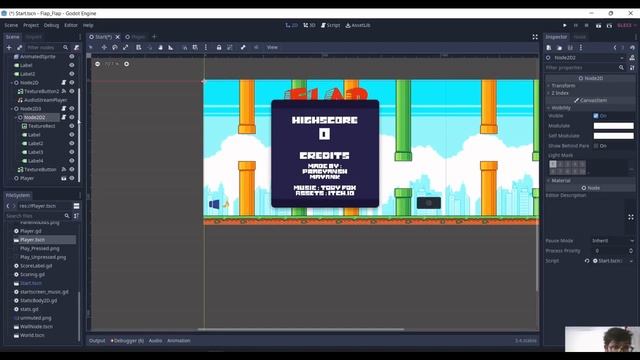Zoom in with viewport plus button

click(x=127, y=64)
